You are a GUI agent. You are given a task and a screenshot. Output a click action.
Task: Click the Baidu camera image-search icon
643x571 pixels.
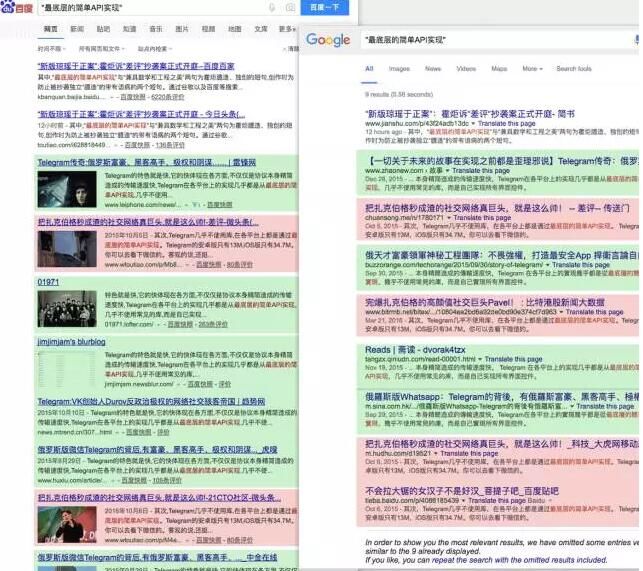pos(290,7)
